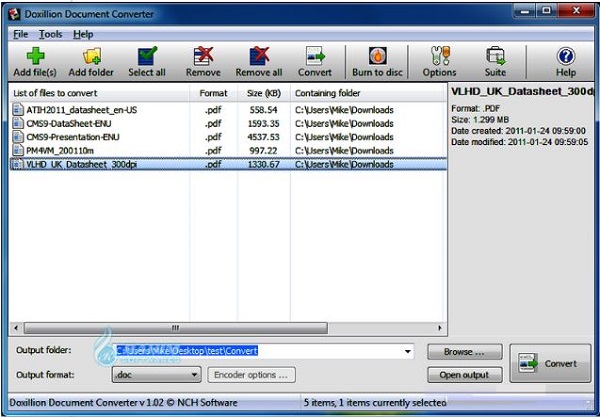600x417 pixels.
Task: Click the size value 1593.35
Action: tap(263, 123)
